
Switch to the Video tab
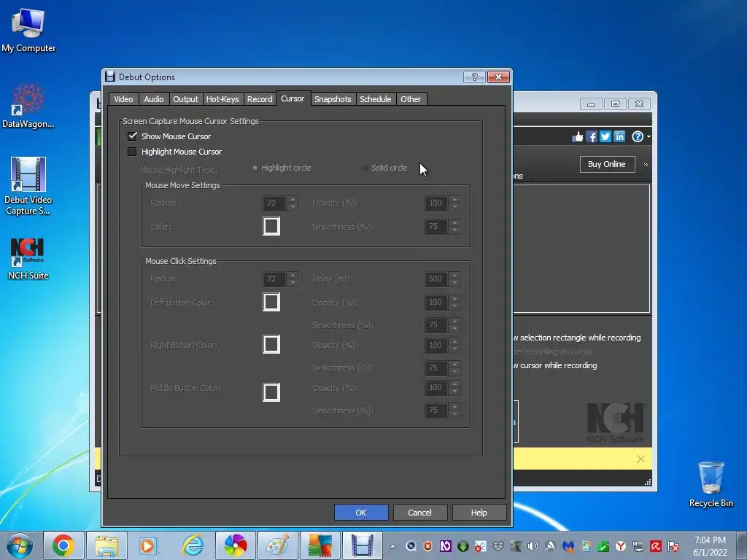tap(123, 99)
